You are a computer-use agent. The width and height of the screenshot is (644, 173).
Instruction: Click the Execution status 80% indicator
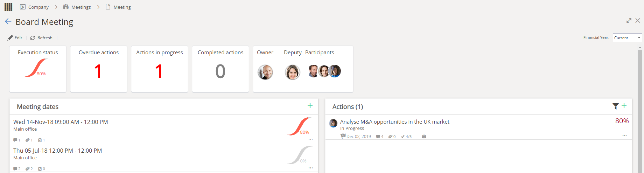[x=36, y=68]
